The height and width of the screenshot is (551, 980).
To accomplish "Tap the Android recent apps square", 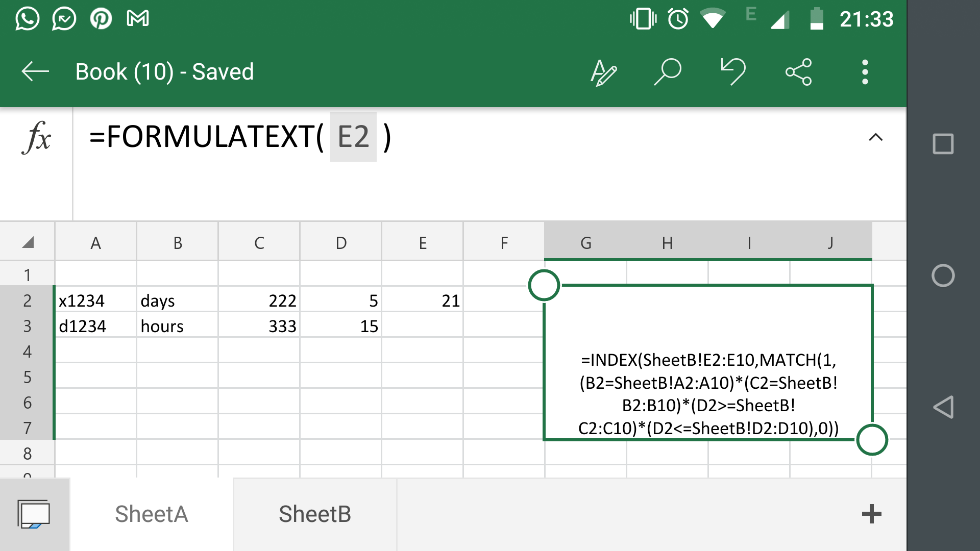I will (943, 144).
